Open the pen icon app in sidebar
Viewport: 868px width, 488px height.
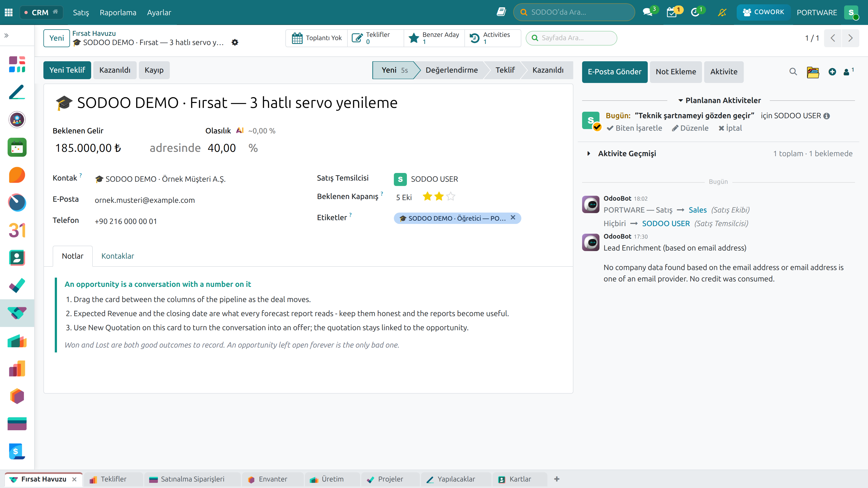[x=17, y=92]
